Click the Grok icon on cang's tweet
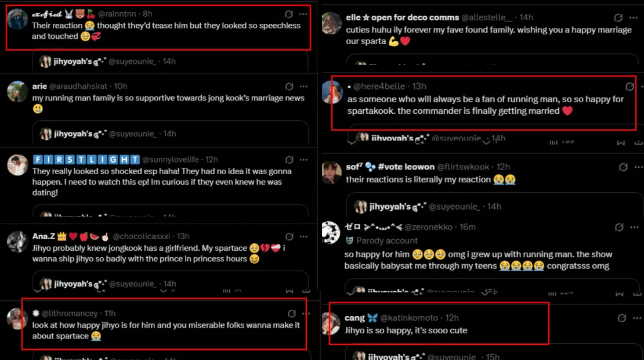Viewport: 644px width, 360px height. [x=622, y=318]
